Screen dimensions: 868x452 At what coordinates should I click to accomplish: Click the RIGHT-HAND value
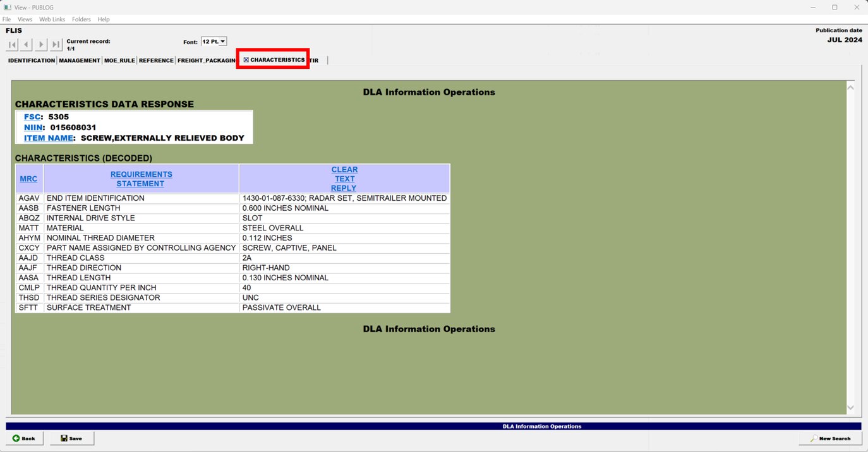[x=266, y=268]
